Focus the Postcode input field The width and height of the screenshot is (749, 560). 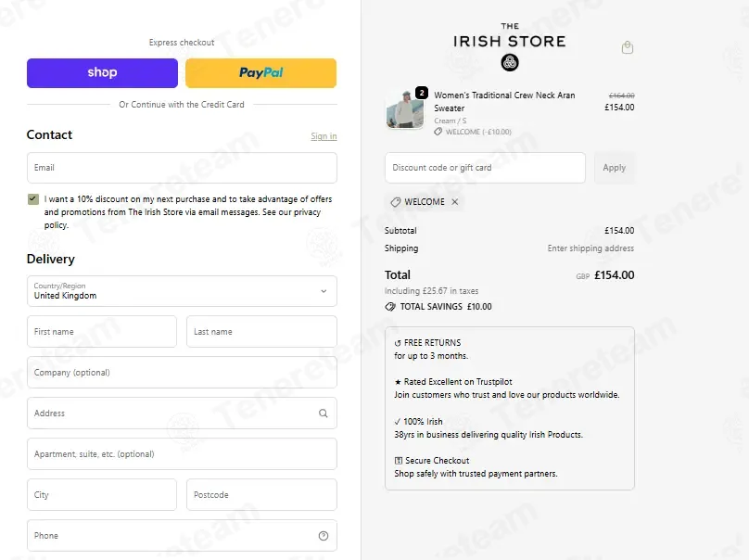click(261, 495)
